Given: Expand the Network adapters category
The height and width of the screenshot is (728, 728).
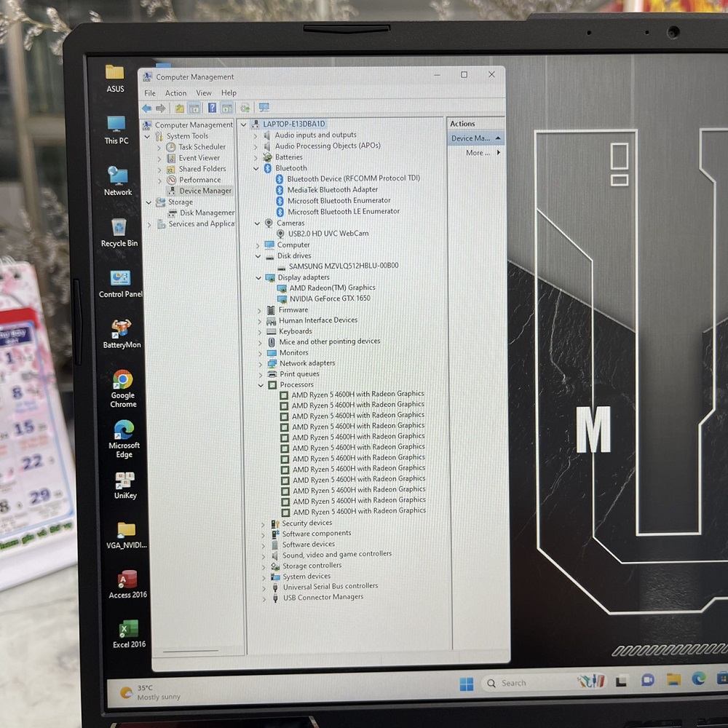Looking at the screenshot, I should coord(260,363).
